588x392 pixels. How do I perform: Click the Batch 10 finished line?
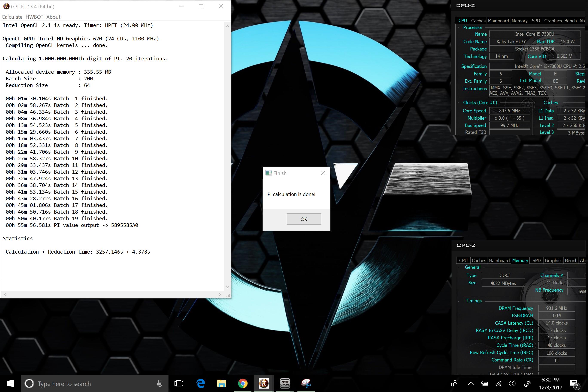57,159
